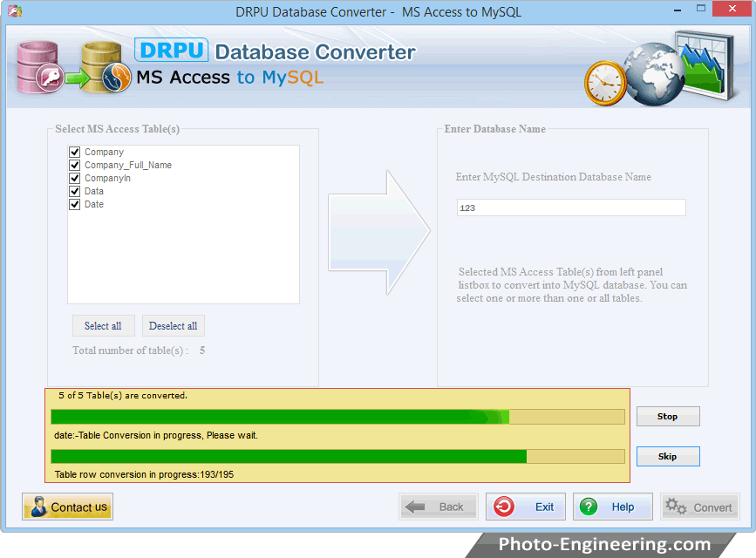This screenshot has height=558, width=756.
Task: Click the DRPU logo badge
Action: click(x=171, y=51)
